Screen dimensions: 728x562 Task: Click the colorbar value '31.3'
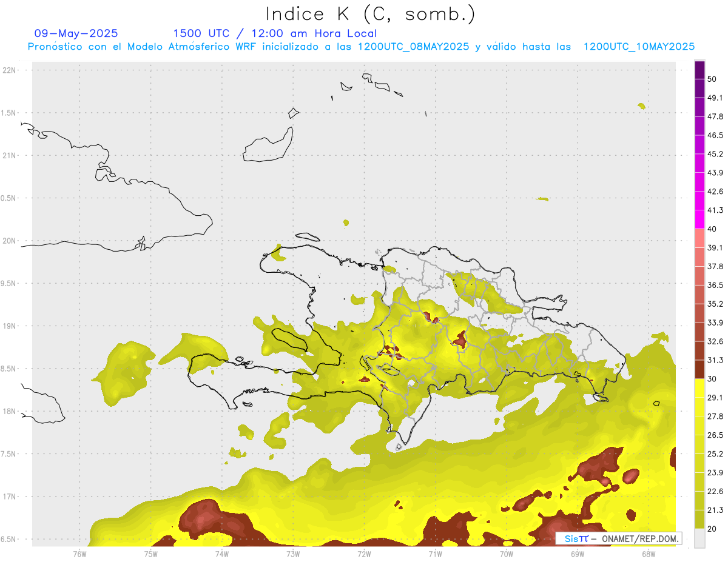point(715,360)
